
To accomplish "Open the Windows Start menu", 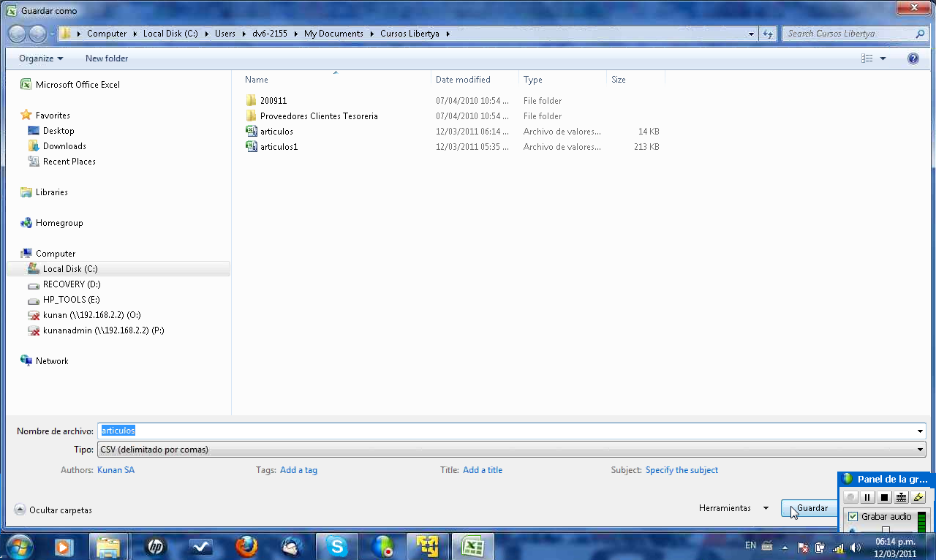I will (19, 546).
